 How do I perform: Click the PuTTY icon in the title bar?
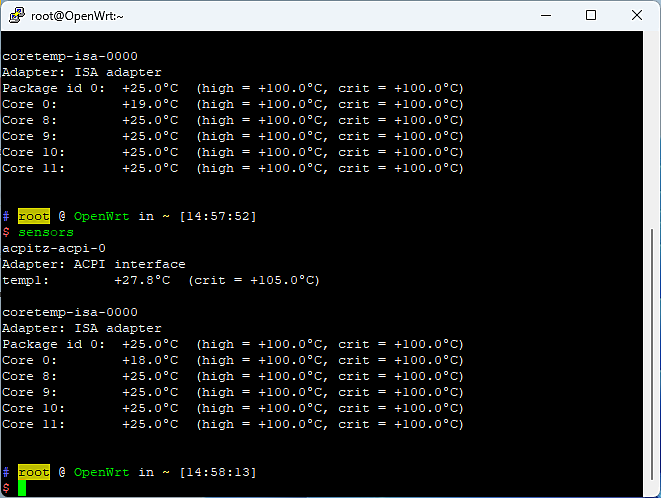[x=16, y=16]
